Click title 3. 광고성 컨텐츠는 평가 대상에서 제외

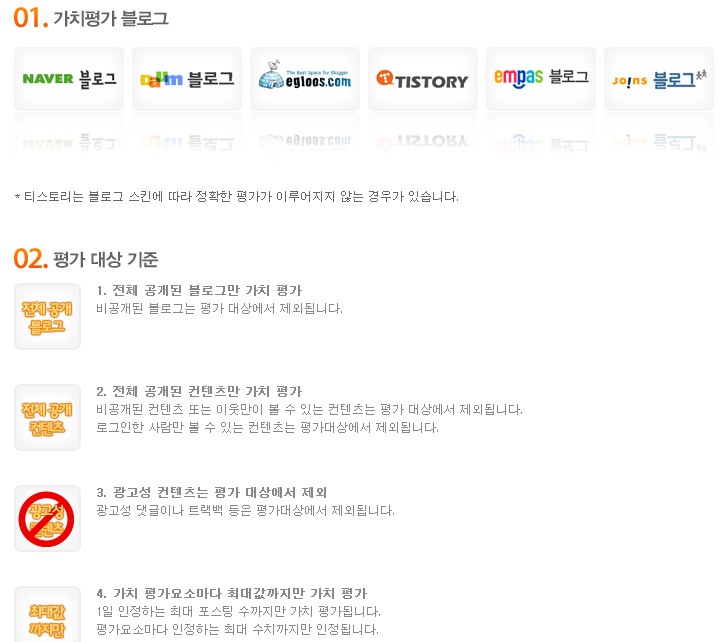[x=212, y=493]
